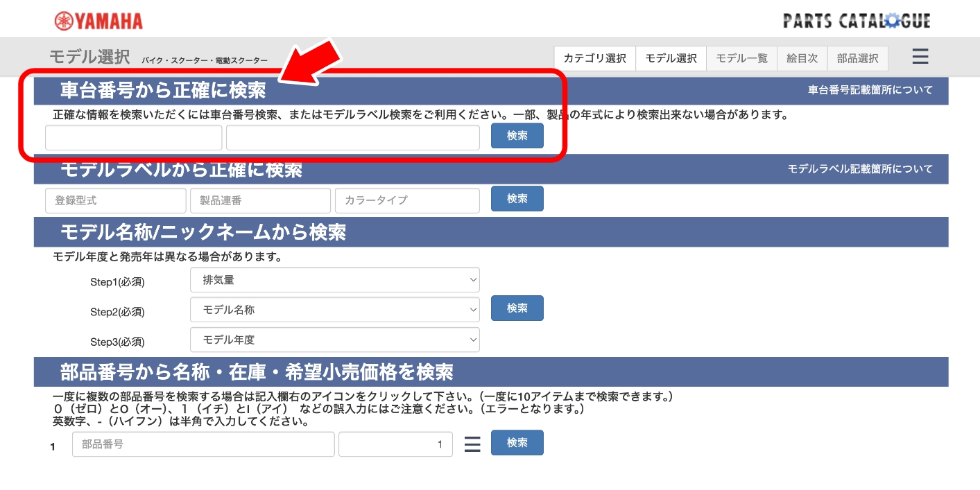The height and width of the screenshot is (490, 980).
Task: Focus the 登録型式 input field
Action: click(x=116, y=200)
